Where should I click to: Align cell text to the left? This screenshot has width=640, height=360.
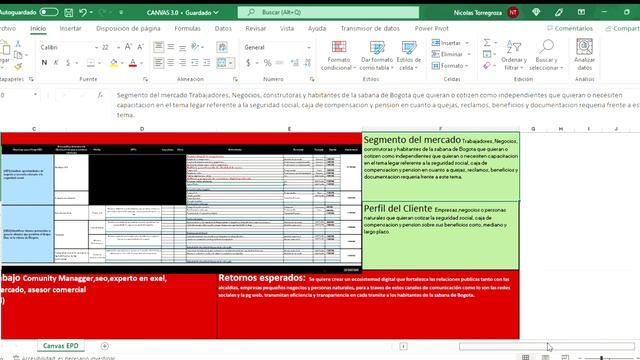click(x=158, y=63)
